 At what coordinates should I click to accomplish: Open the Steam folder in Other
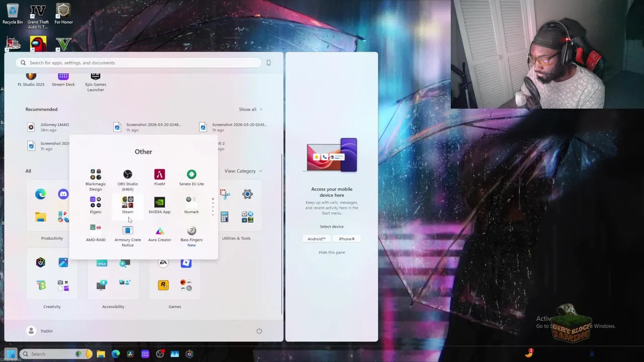[x=127, y=205]
